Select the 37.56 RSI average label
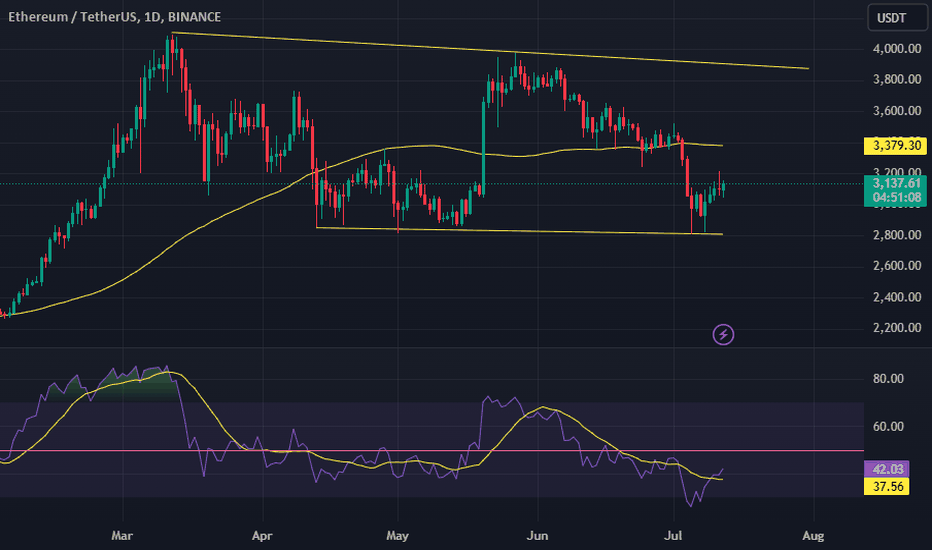This screenshot has width=932, height=550. [887, 486]
